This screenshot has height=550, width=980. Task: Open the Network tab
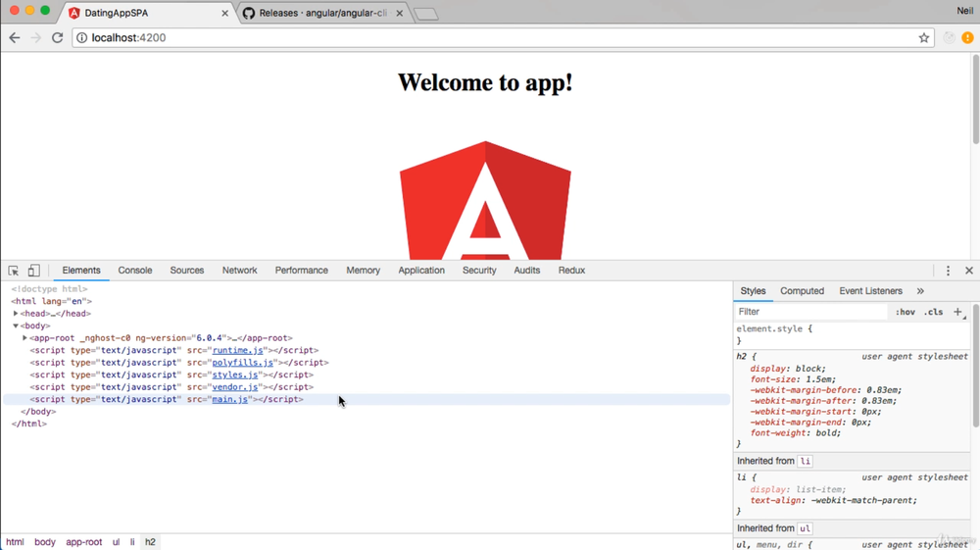tap(239, 271)
